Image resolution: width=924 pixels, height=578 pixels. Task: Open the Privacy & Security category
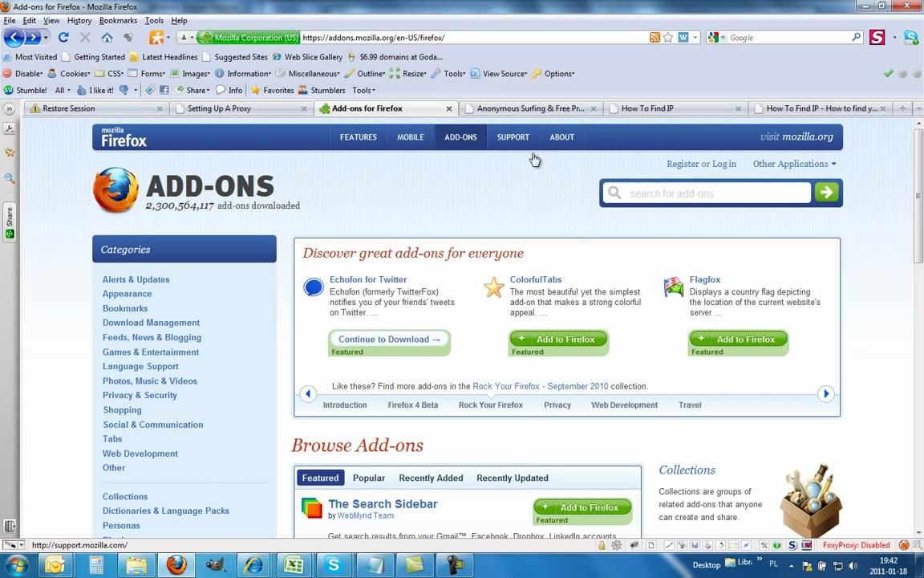coord(140,395)
